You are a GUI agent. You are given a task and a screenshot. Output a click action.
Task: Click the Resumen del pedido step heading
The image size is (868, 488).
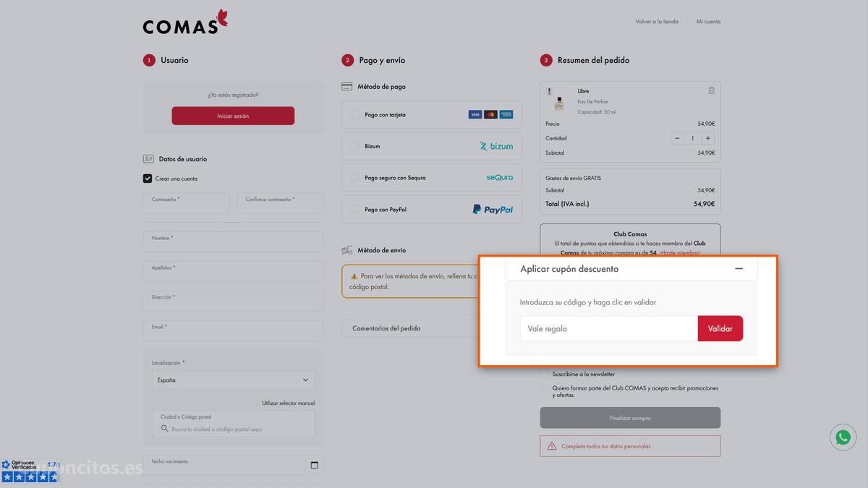tap(593, 60)
